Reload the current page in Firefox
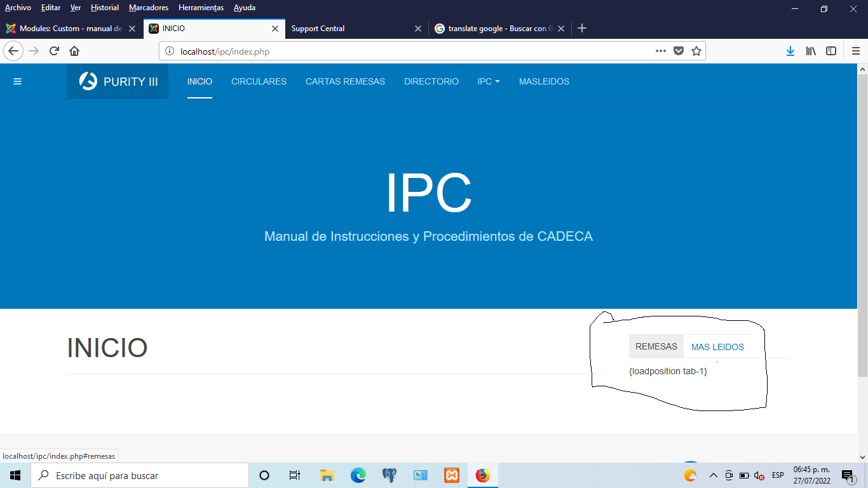This screenshot has height=488, width=868. [55, 51]
